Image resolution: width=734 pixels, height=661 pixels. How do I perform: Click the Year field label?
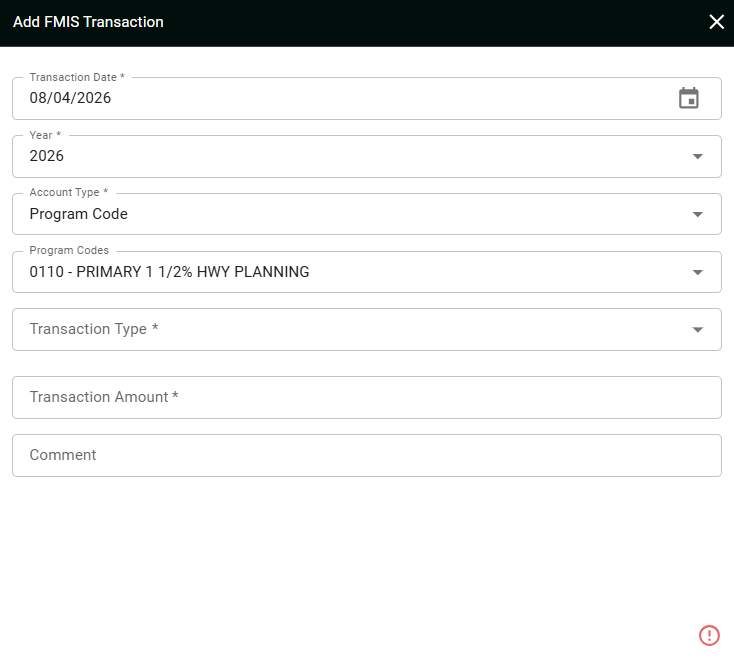point(45,135)
